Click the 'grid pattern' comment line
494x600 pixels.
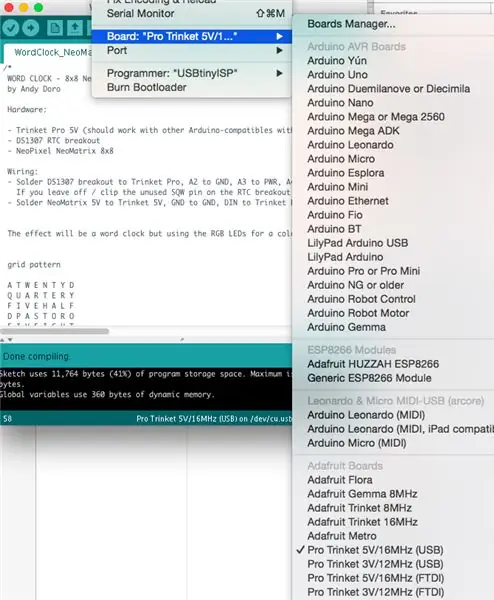(x=34, y=264)
